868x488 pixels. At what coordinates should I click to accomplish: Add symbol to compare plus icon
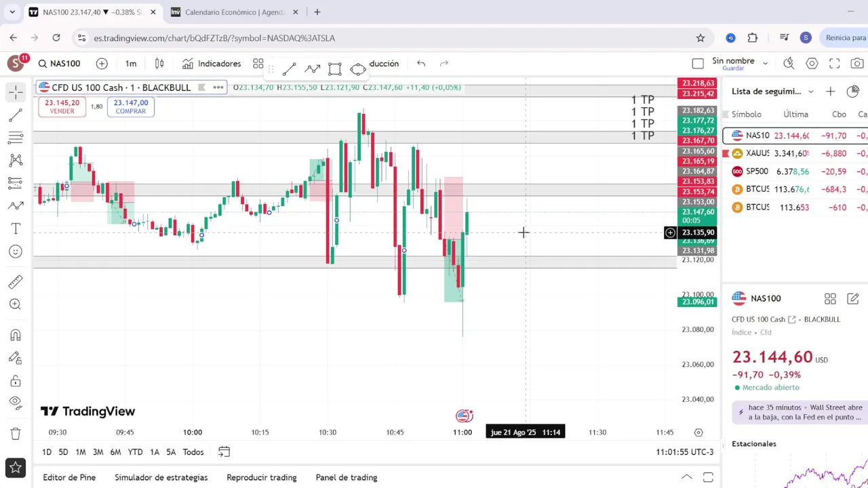pos(102,64)
